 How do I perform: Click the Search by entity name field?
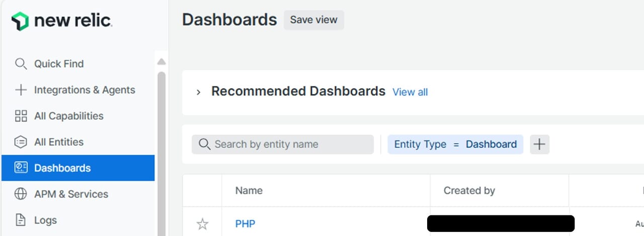pyautogui.click(x=289, y=144)
